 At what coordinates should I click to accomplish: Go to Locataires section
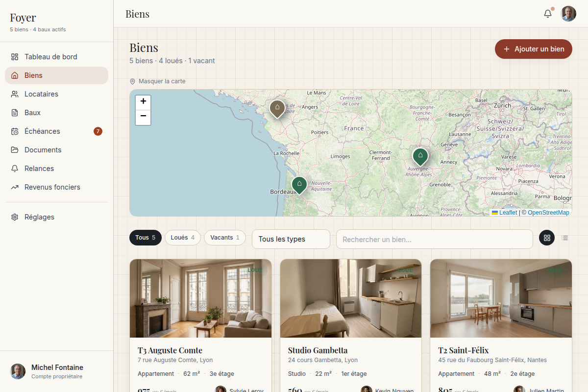56,94
